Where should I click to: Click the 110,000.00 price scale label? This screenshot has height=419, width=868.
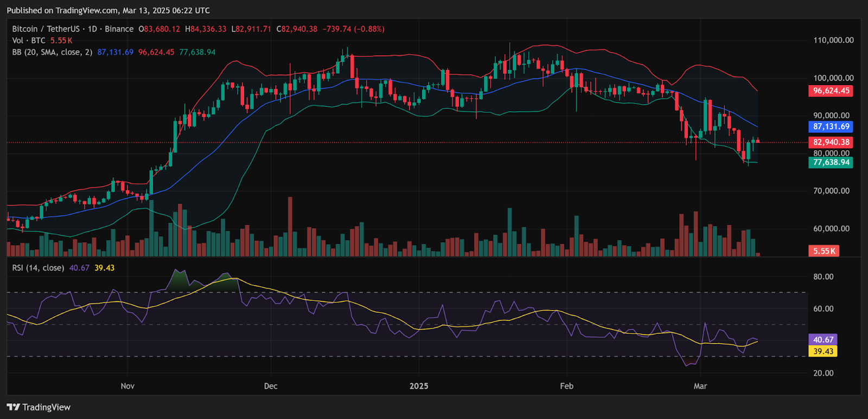pyautogui.click(x=833, y=41)
